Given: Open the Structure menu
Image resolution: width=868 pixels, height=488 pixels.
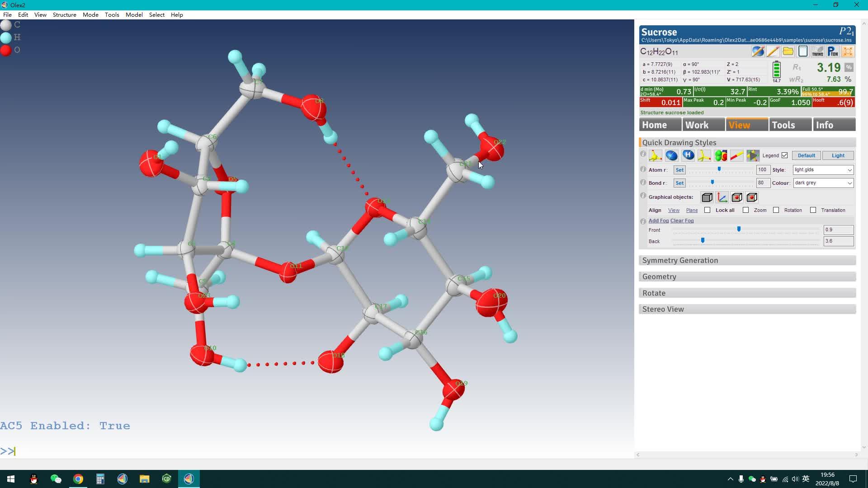Looking at the screenshot, I should click(64, 15).
